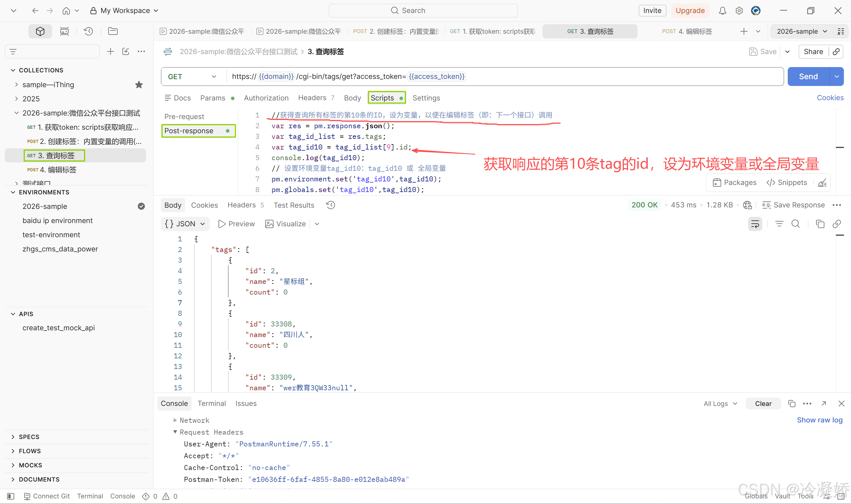The height and width of the screenshot is (504, 851).
Task: Click the Cookies link
Action: [830, 97]
